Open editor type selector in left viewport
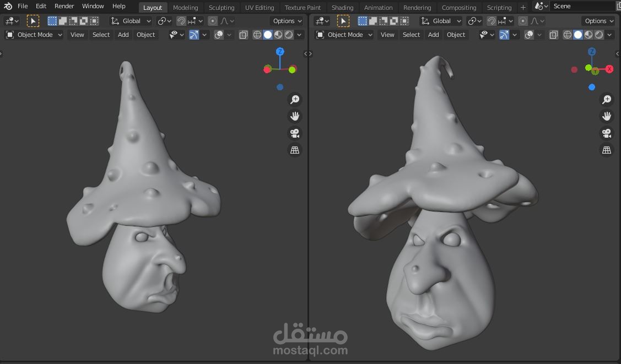This screenshot has width=621, height=364. tap(11, 21)
